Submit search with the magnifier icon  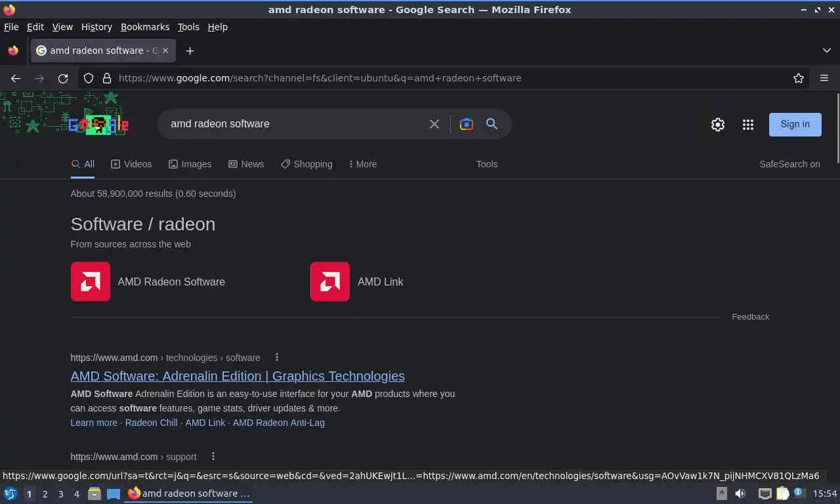492,124
